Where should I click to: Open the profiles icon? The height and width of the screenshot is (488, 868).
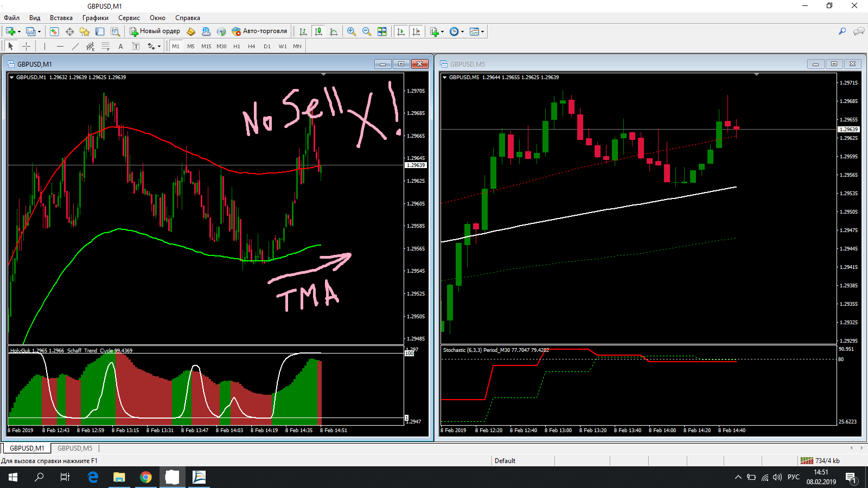click(x=30, y=31)
